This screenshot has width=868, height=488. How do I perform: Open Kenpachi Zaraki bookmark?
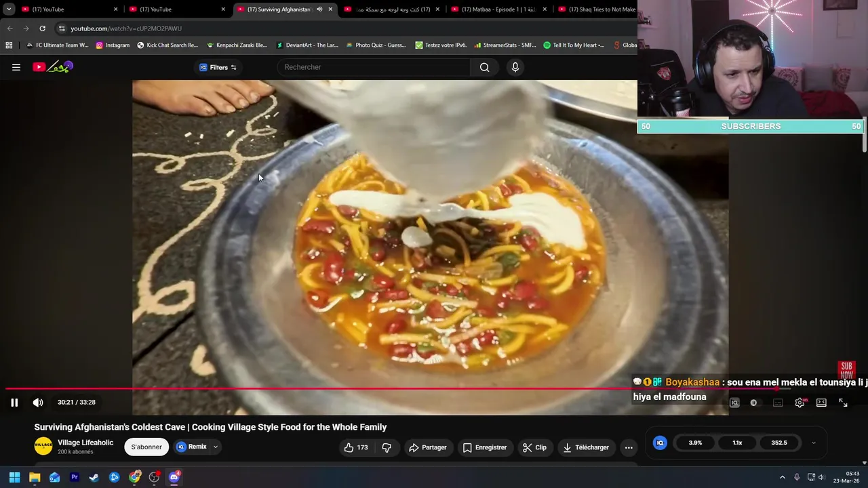pyautogui.click(x=237, y=45)
